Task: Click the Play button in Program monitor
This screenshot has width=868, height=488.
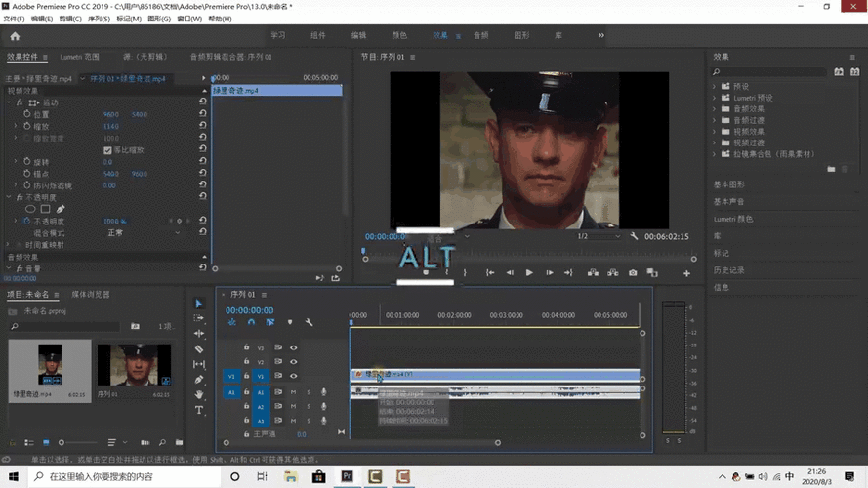Action: tap(529, 272)
